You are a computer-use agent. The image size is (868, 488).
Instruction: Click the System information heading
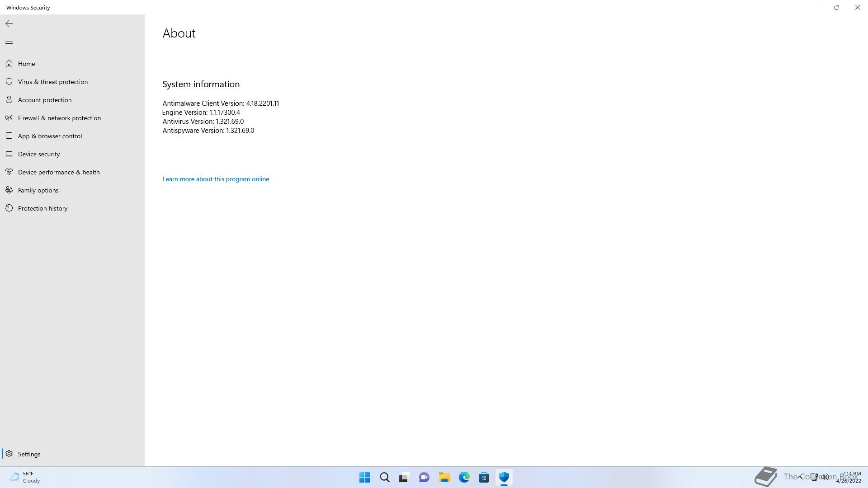(201, 84)
